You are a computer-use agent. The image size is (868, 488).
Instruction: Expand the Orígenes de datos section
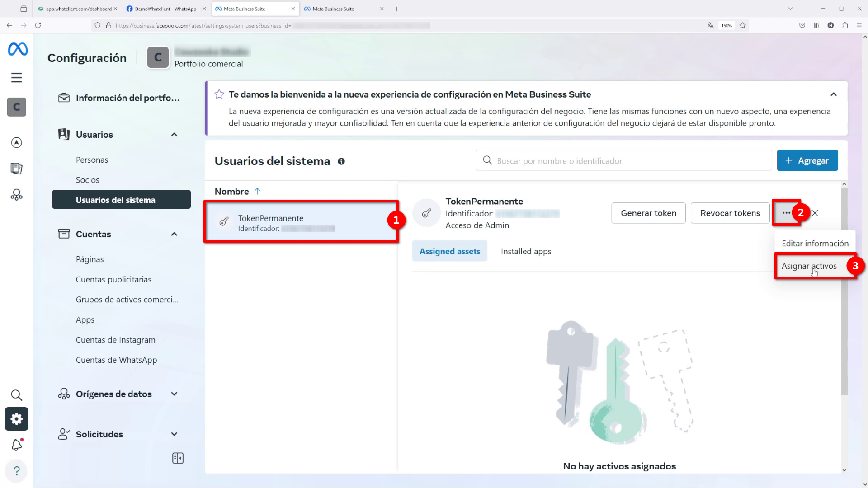174,394
